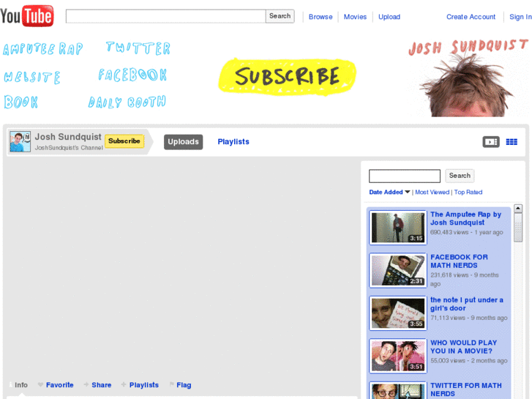The height and width of the screenshot is (399, 532).
Task: Switch to grid view layout icon
Action: pyautogui.click(x=512, y=142)
